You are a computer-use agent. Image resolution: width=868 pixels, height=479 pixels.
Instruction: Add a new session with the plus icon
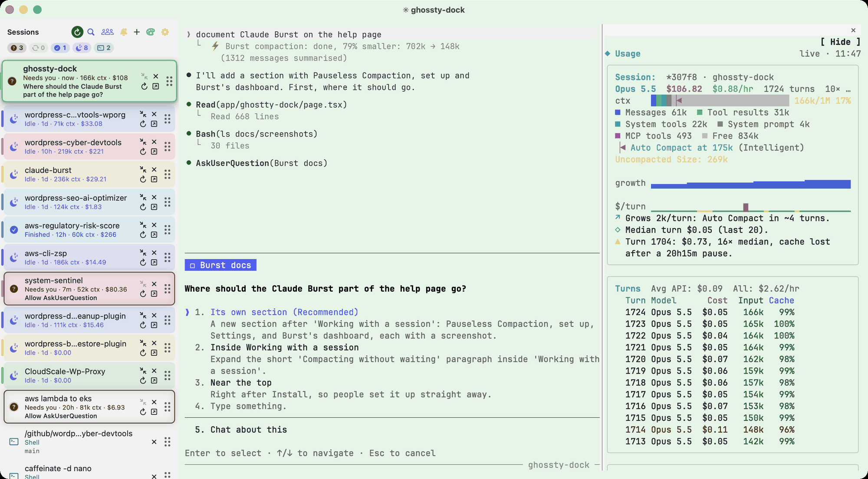click(x=137, y=32)
